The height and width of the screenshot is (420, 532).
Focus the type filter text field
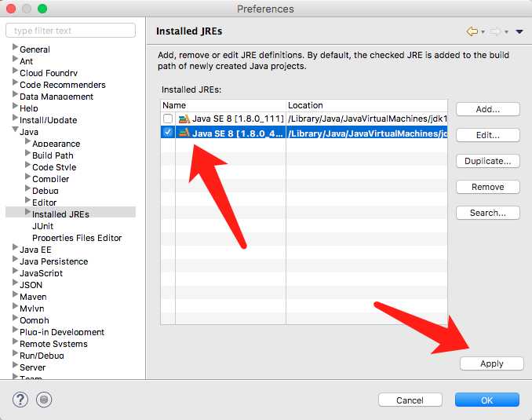pos(71,31)
